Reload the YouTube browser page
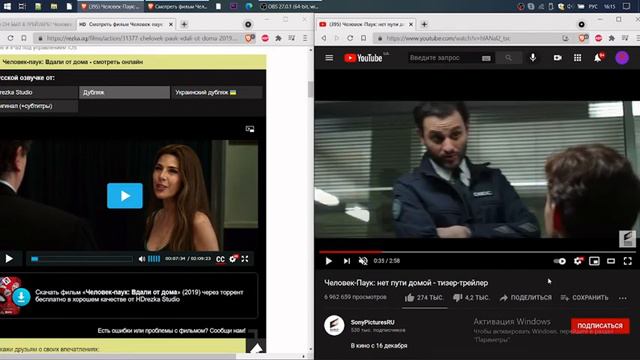 click(350, 38)
